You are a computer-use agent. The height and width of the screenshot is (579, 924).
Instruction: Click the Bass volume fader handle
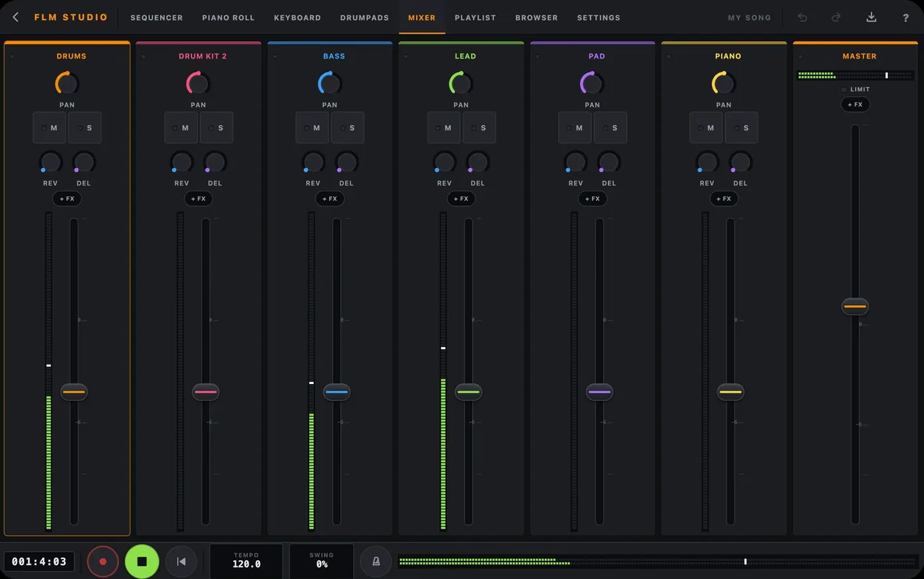tap(337, 392)
